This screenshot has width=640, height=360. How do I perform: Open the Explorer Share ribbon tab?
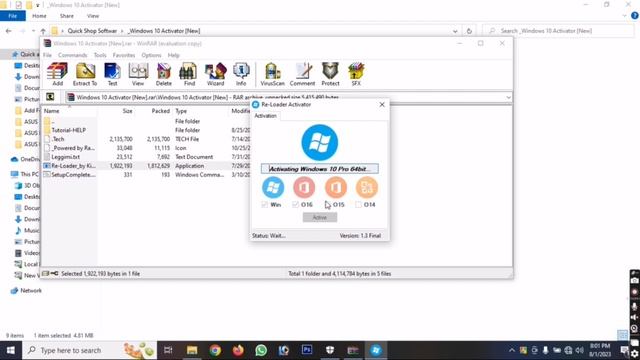pyautogui.click(x=67, y=16)
